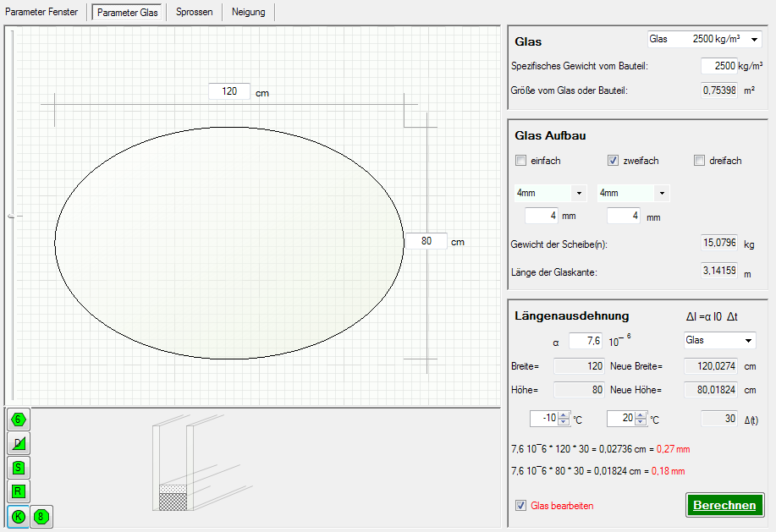This screenshot has width=776, height=532.
Task: Choose the triangle shape button labeled D
Action: tap(19, 443)
